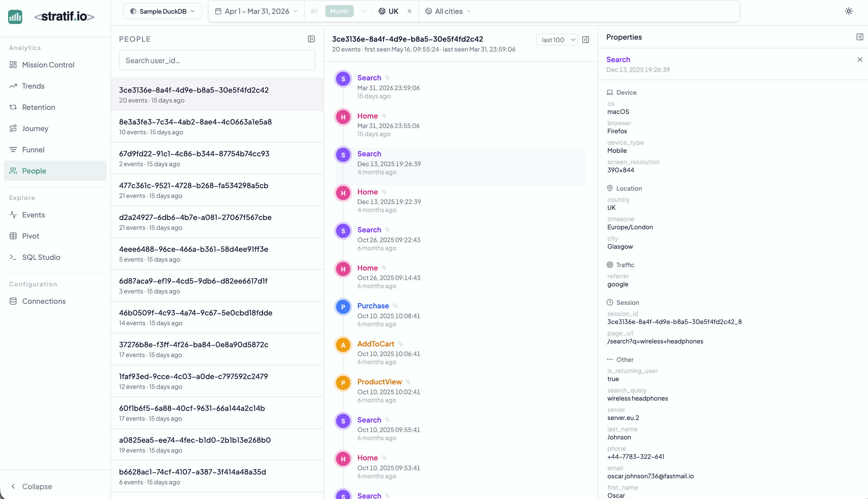Select user 477c361c-9521-4728-b268-fa534298a5cb

(x=217, y=190)
